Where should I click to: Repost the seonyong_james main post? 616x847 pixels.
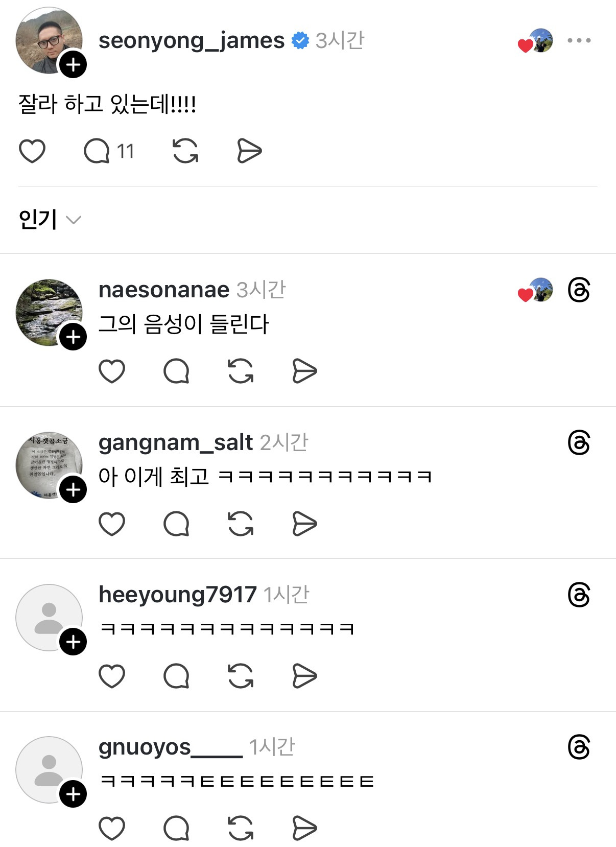tap(185, 151)
